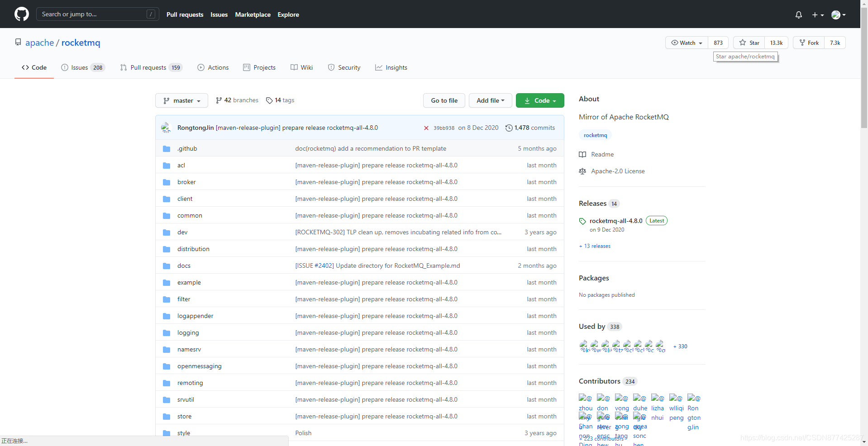This screenshot has height=446, width=868.
Task: Open the .github folder icon
Action: point(167,149)
